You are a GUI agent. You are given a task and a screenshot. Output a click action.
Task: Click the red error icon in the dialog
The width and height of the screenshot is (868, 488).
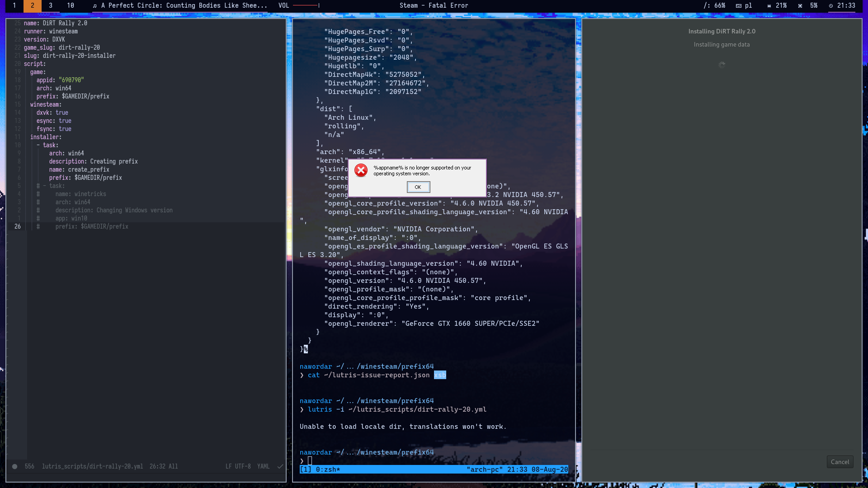pos(360,171)
